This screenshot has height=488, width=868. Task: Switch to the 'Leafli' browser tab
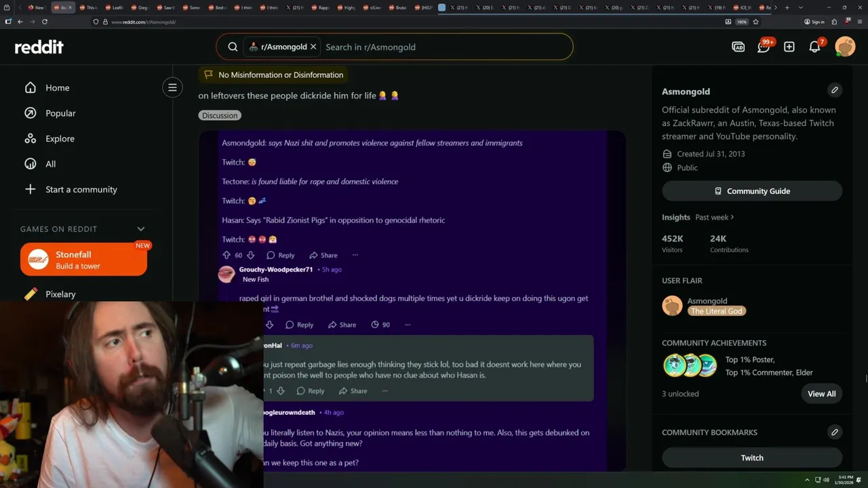(114, 7)
